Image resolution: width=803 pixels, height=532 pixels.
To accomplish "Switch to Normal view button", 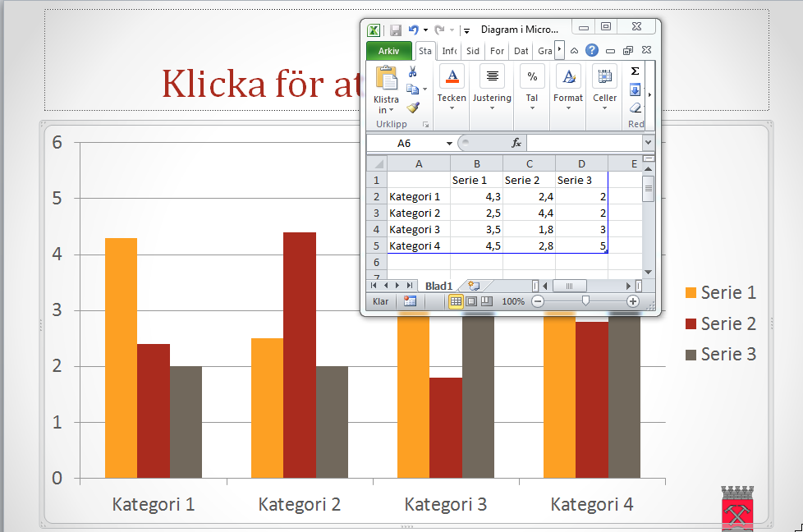I will point(456,301).
